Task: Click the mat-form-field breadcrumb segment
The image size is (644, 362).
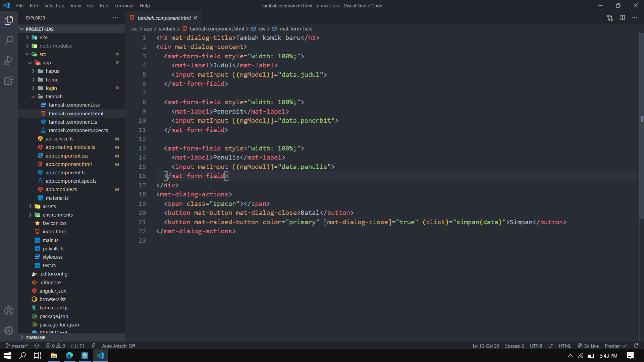Action: 292,29
